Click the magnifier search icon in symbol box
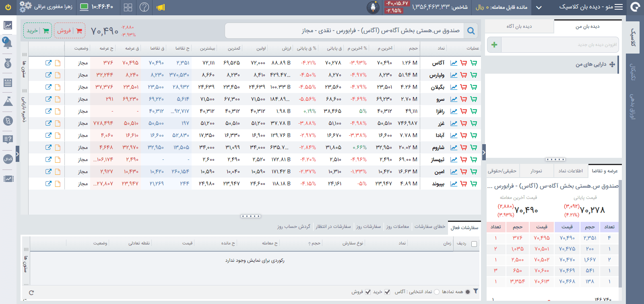Screen dimensions: 644x304 [x=471, y=31]
